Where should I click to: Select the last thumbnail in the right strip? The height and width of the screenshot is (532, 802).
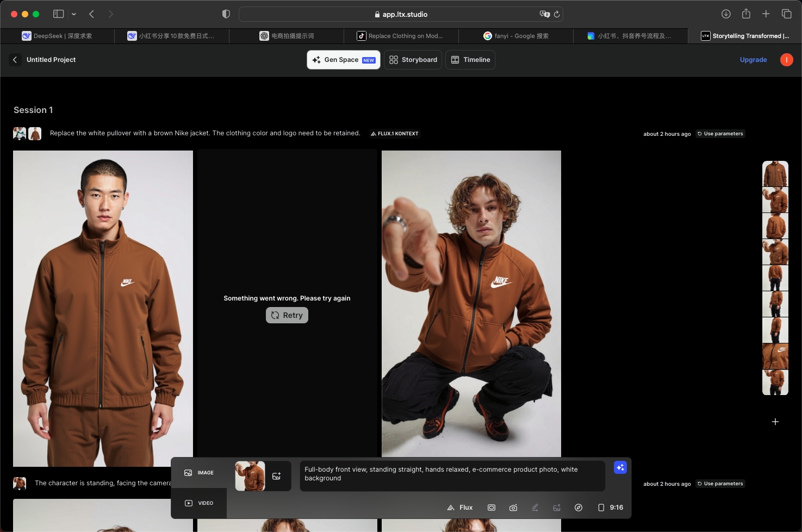pos(775,383)
